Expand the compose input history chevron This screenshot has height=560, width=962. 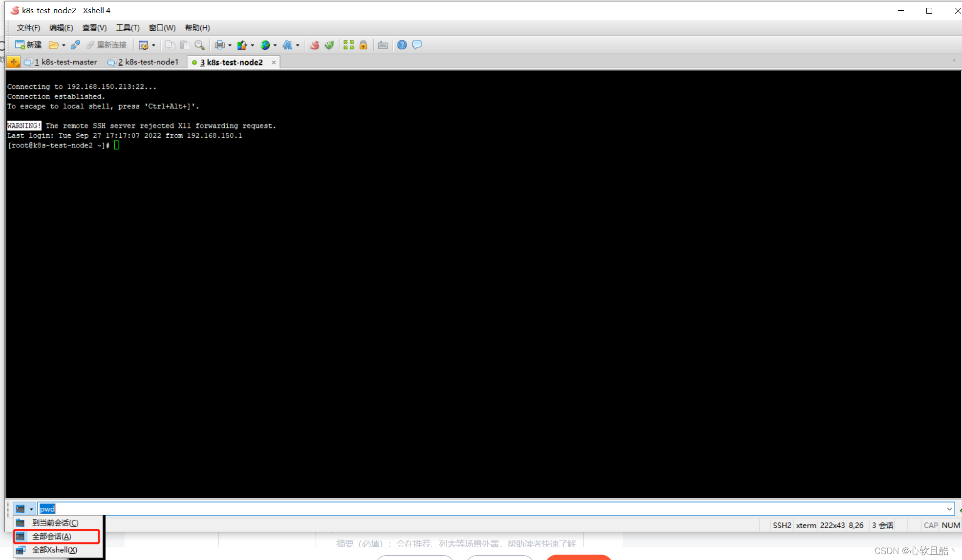pos(949,509)
